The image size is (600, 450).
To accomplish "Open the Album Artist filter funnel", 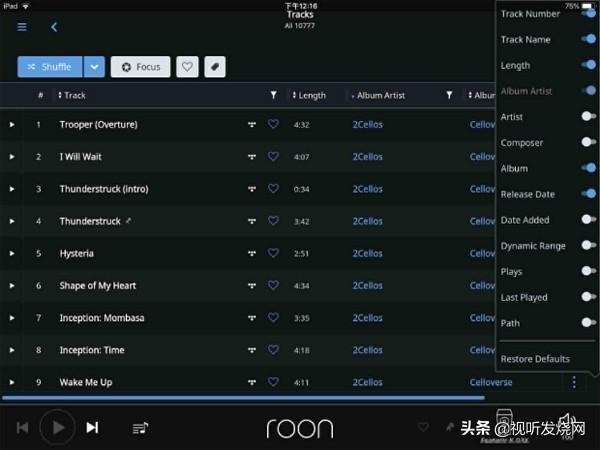I will 449,95.
